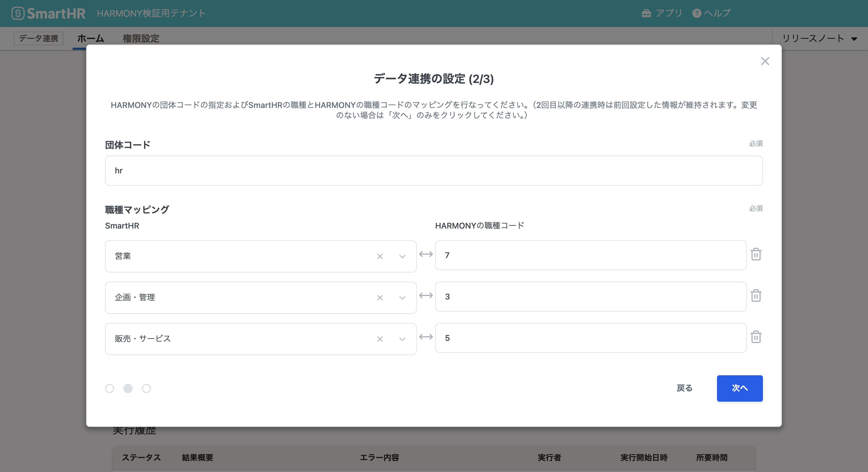Clear the 販売・サービス selection with X icon
The height and width of the screenshot is (472, 868).
pos(380,339)
